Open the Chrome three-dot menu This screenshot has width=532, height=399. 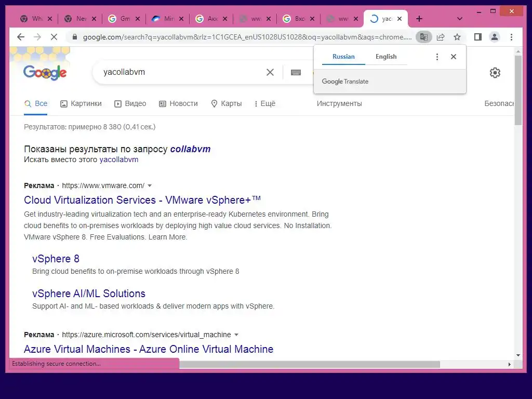(x=511, y=37)
